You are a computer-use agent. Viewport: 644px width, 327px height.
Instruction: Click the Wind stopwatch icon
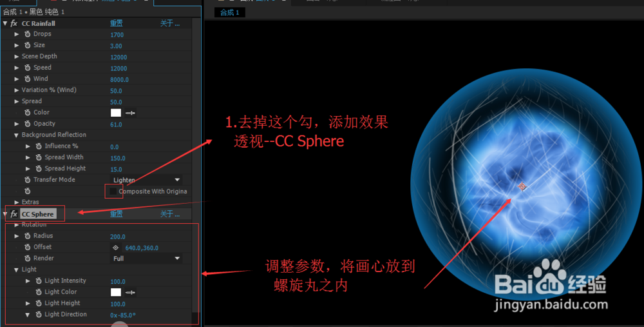click(x=28, y=79)
